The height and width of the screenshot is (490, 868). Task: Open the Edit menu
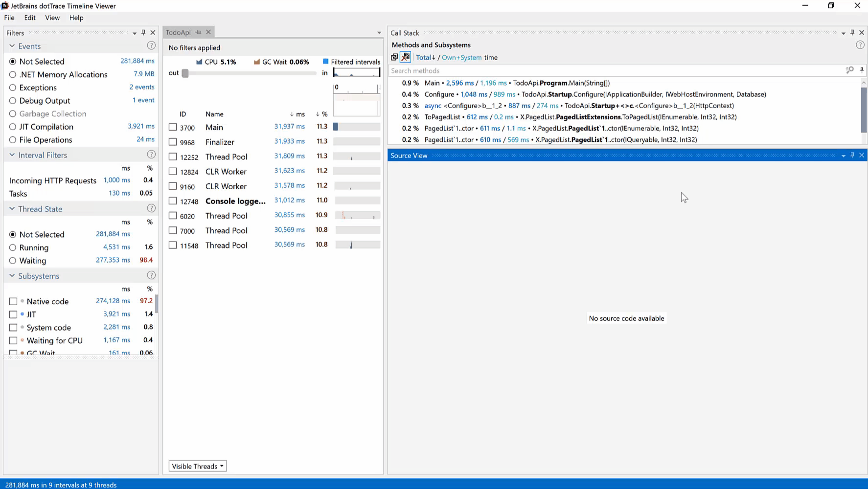click(x=30, y=18)
